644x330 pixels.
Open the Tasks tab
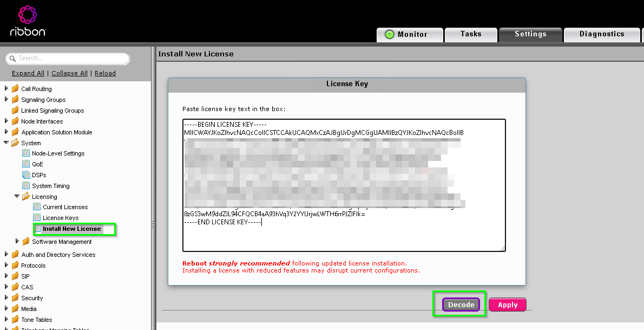coord(470,34)
